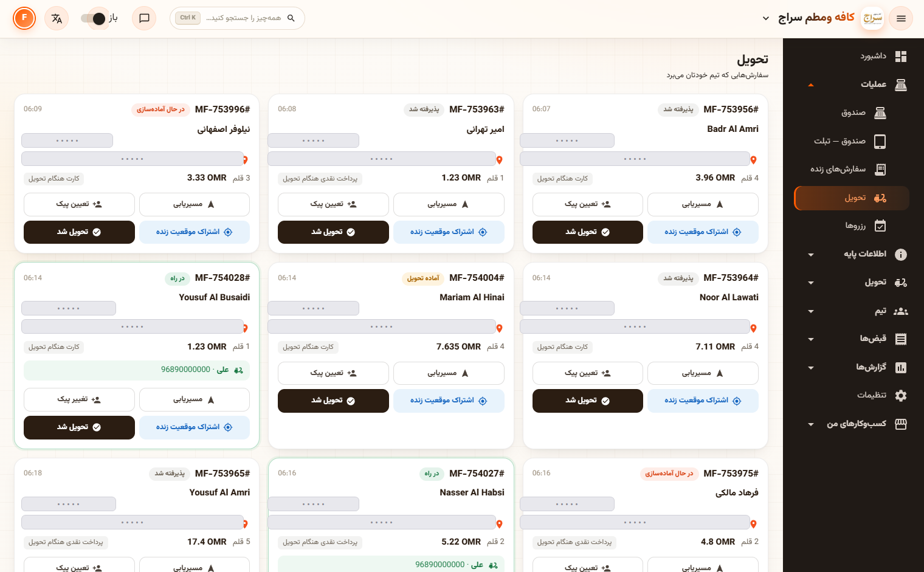Click تغییر پیک on order MF-754028
This screenshot has width=924, height=572.
(79, 399)
